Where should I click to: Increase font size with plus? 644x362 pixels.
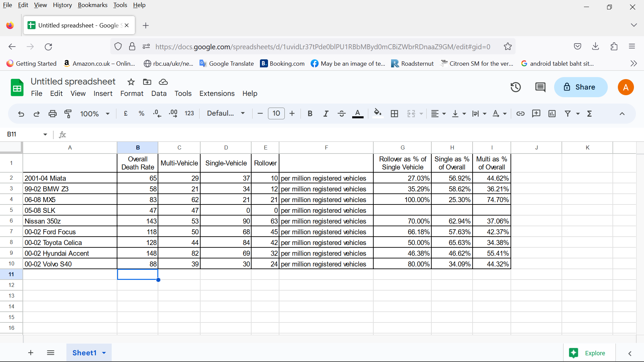292,114
